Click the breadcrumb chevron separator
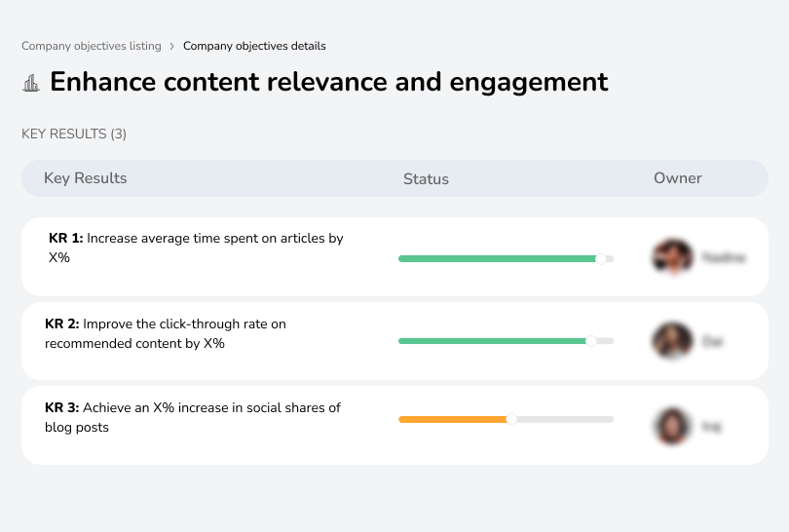This screenshot has height=532, width=789. coord(172,47)
